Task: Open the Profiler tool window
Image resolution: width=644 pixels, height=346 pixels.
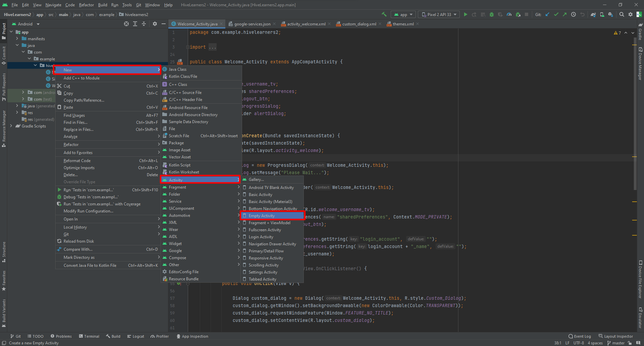Action: click(x=159, y=336)
